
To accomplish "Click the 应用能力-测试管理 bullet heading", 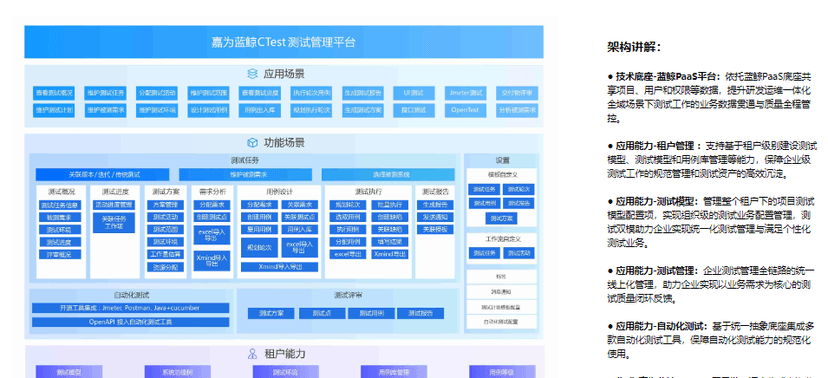I will [656, 271].
